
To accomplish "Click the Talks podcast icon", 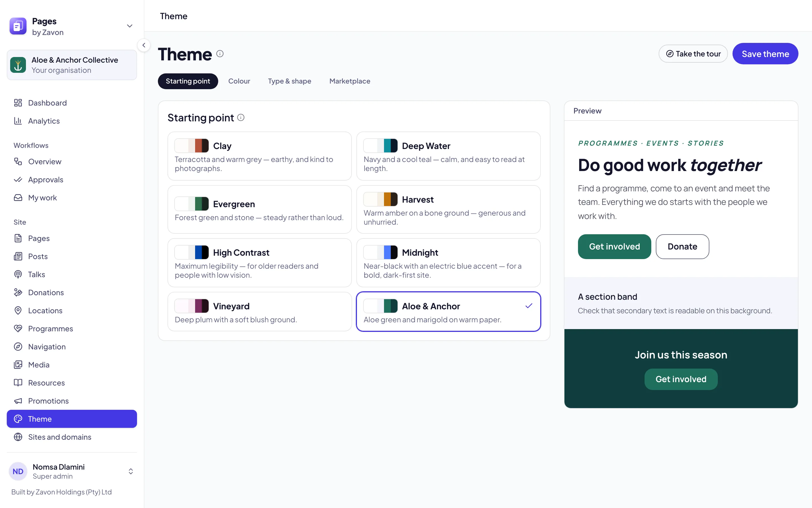I will (x=18, y=275).
